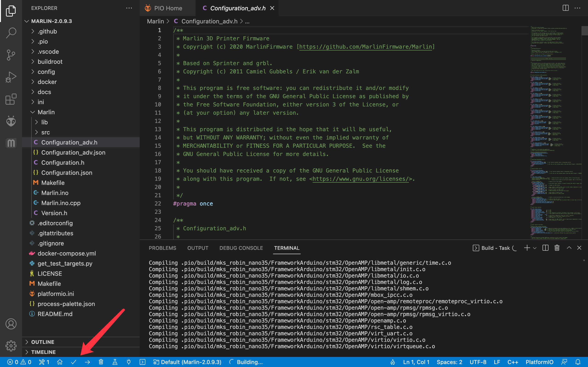Open the new terminal launch profile dropdown
The width and height of the screenshot is (588, 367).
[534, 248]
